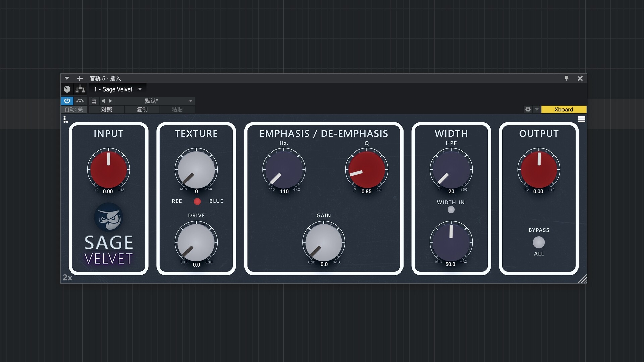Turn the DRIVE knob in Texture section
This screenshot has height=362, width=644.
point(196,241)
